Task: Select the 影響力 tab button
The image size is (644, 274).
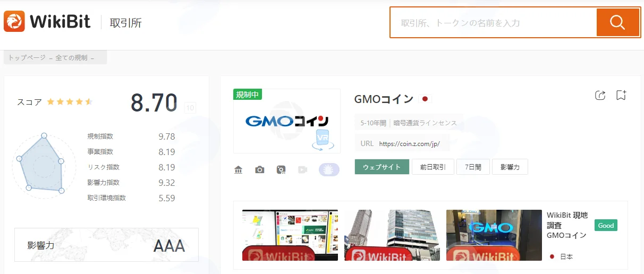Action: pyautogui.click(x=510, y=167)
